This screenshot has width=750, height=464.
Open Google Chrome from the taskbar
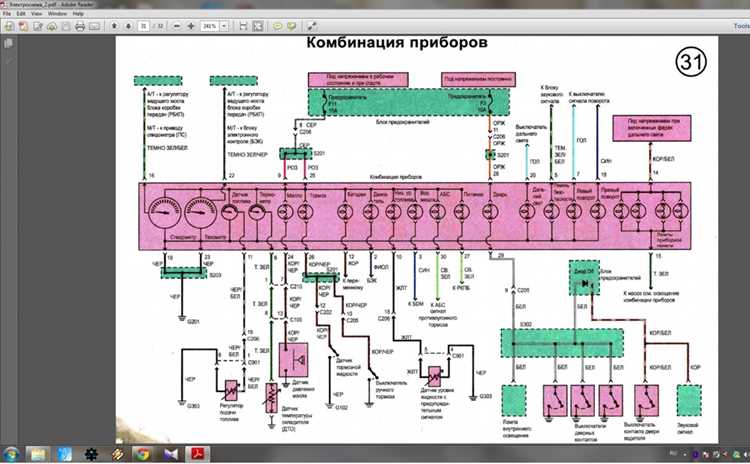142,454
